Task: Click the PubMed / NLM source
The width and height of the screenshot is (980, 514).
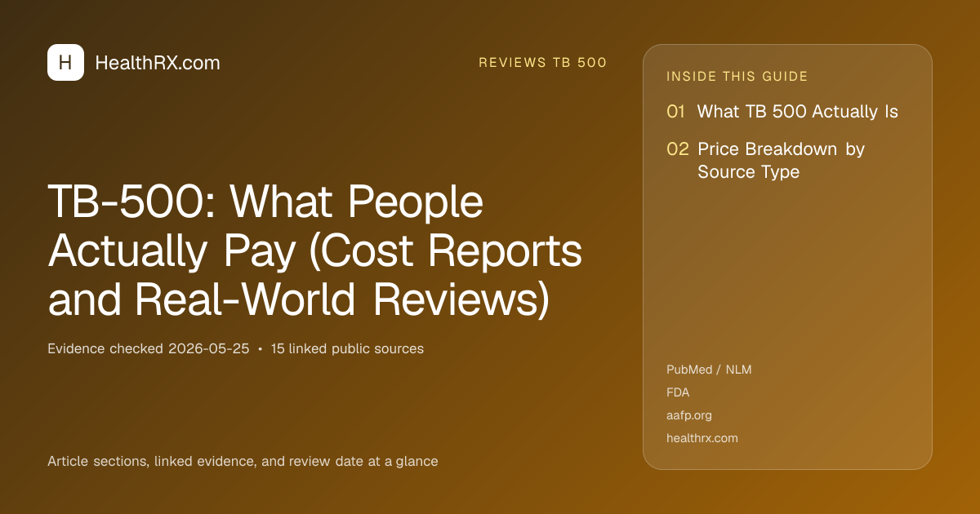Action: click(709, 370)
